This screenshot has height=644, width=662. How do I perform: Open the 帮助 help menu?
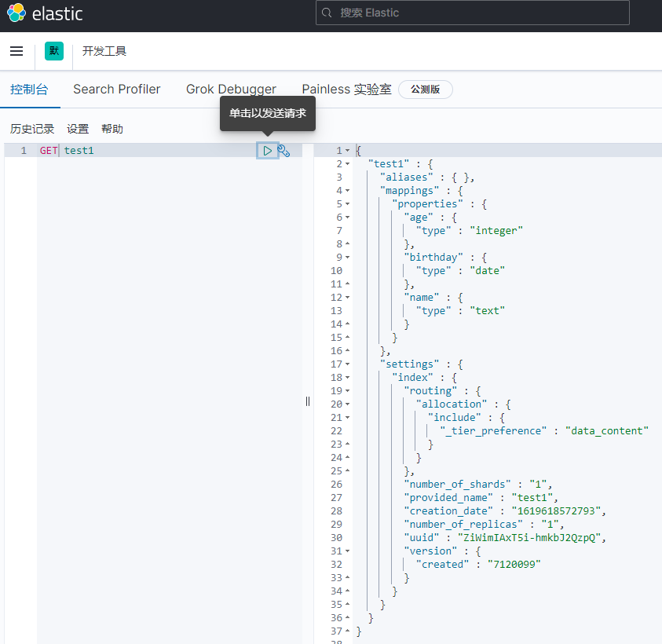click(x=112, y=128)
